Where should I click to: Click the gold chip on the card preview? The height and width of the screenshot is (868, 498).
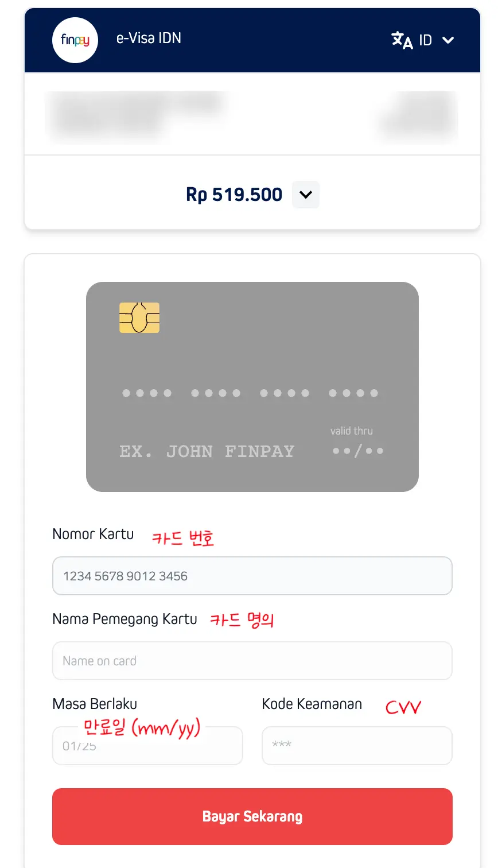tap(139, 317)
